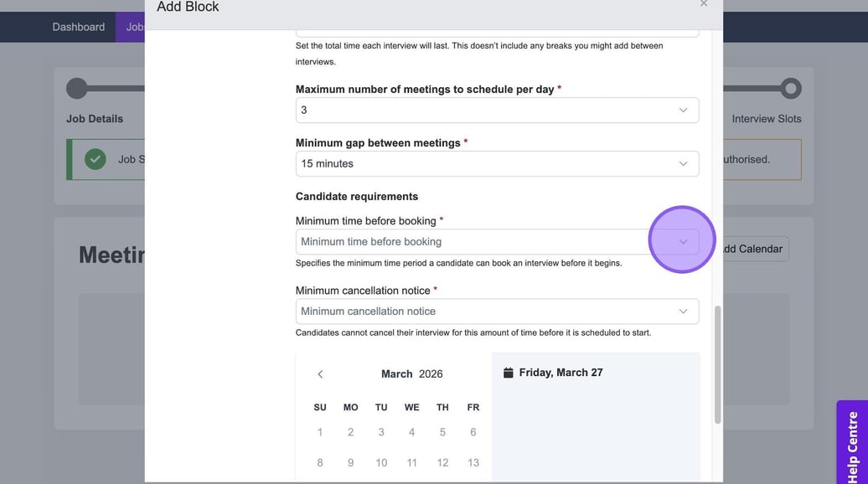Select March 4 in the calendar

(x=411, y=432)
